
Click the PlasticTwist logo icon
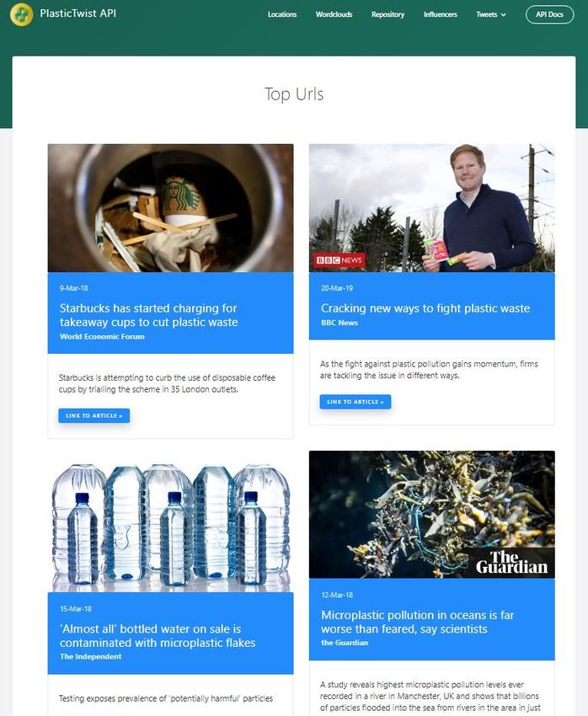21,14
